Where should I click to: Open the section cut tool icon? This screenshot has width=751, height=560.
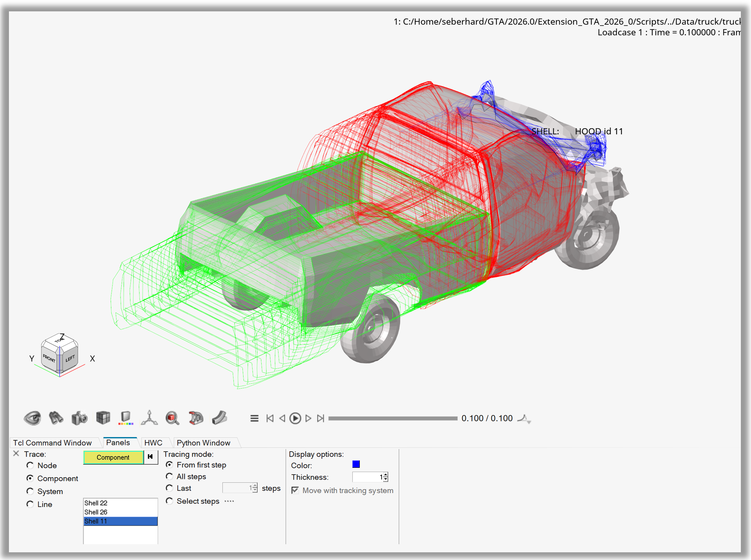[x=219, y=418]
